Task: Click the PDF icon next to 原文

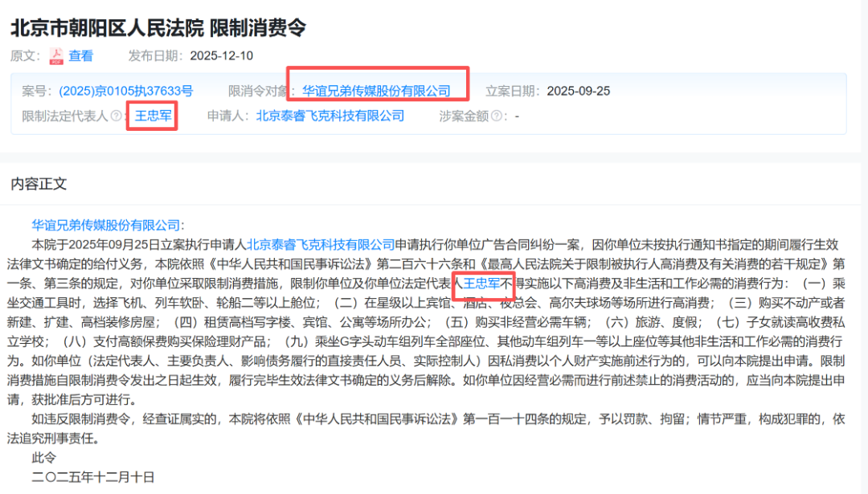Action: (56, 56)
